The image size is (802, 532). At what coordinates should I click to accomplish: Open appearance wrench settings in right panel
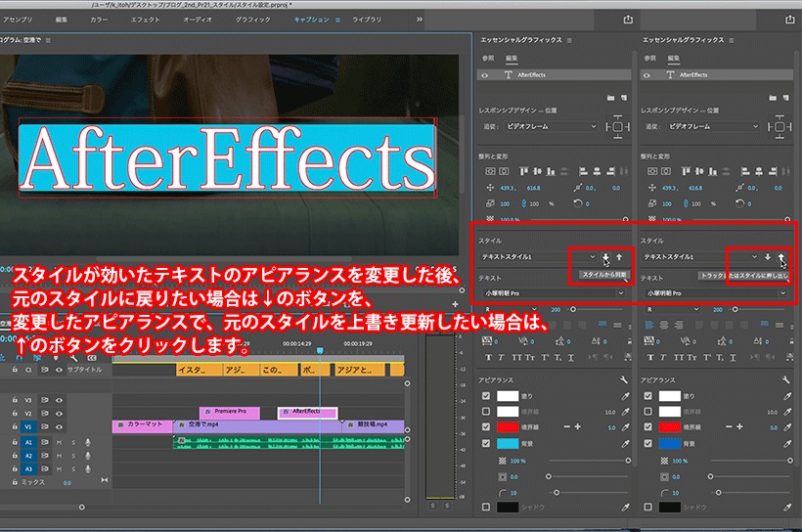pyautogui.click(x=786, y=379)
